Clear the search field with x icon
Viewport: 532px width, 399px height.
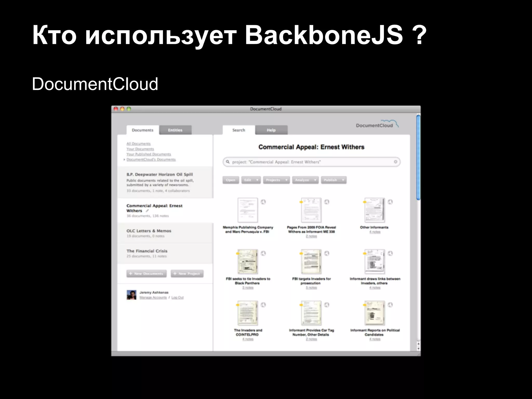tap(395, 162)
